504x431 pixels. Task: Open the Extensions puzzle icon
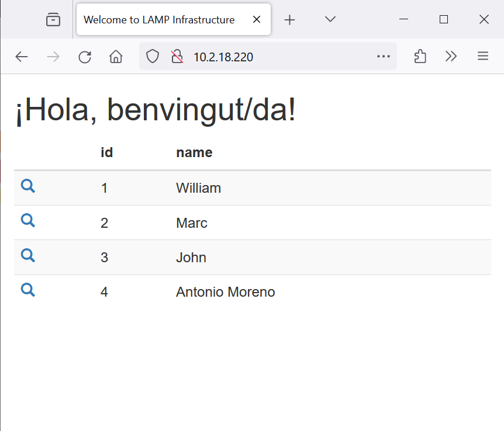point(420,57)
